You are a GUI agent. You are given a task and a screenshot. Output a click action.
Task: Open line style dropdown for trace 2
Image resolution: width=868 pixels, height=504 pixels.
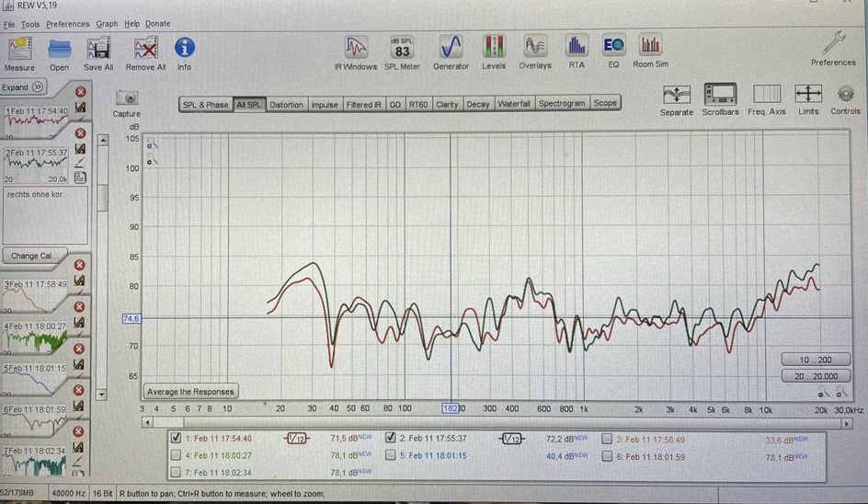[514, 439]
